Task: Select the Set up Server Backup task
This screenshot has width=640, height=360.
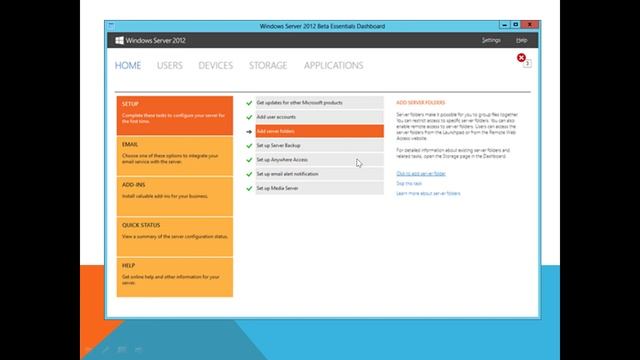Action: [x=320, y=145]
